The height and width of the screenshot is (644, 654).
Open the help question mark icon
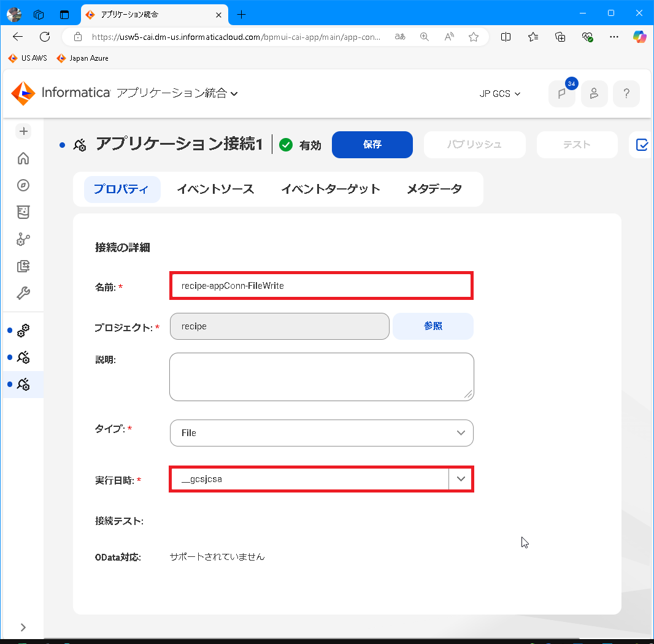(x=626, y=93)
